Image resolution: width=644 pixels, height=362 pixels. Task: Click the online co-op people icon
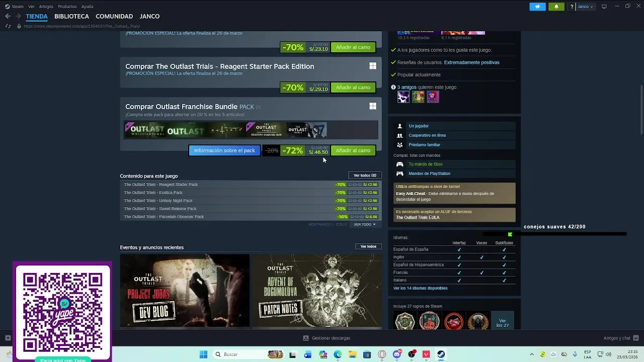[x=400, y=135]
